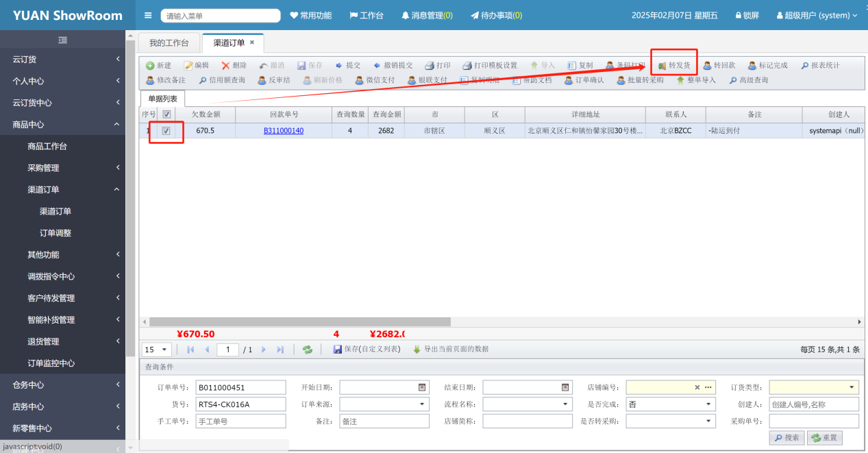
Task: Close the 渠道订单 tab
Action: click(x=251, y=42)
